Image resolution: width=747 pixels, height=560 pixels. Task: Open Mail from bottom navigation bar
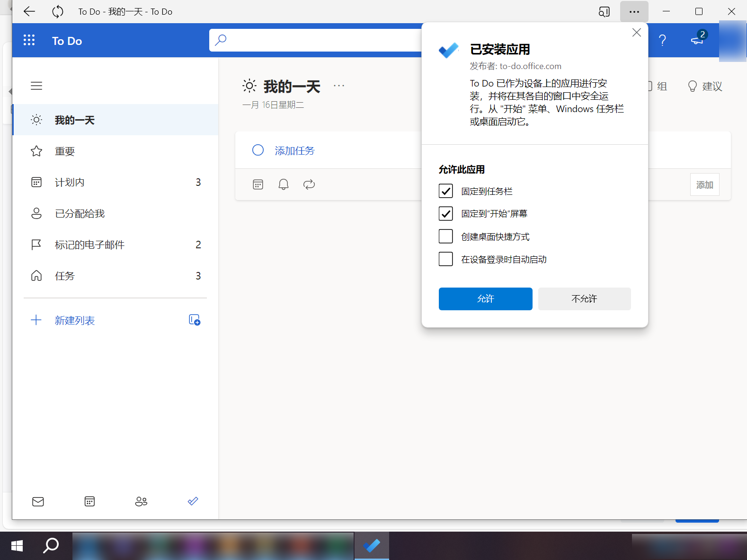point(38,501)
